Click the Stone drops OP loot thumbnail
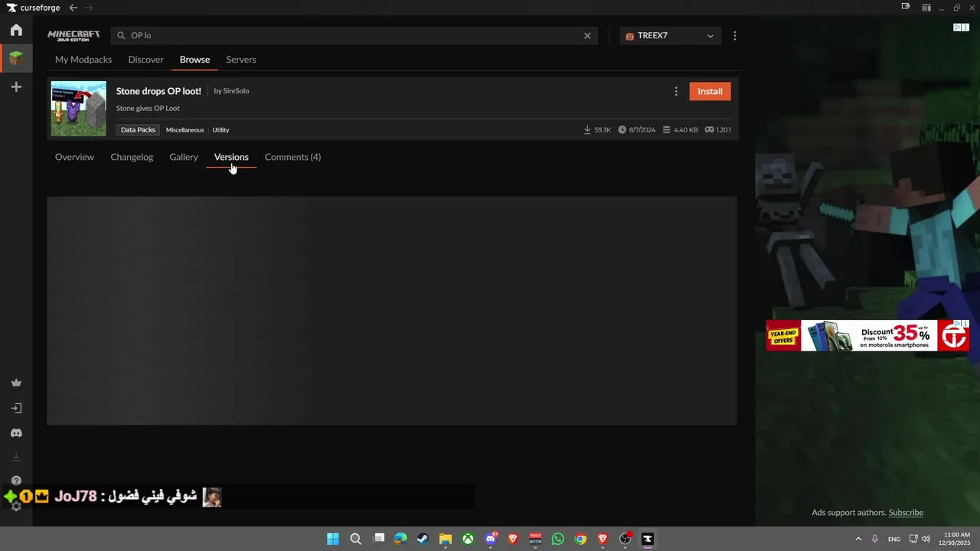The height and width of the screenshot is (551, 980). (79, 109)
